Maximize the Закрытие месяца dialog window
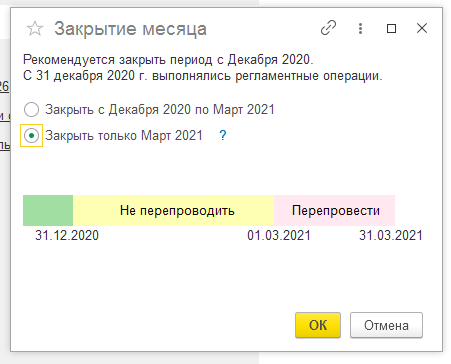The width and height of the screenshot is (451, 364). coord(391,28)
